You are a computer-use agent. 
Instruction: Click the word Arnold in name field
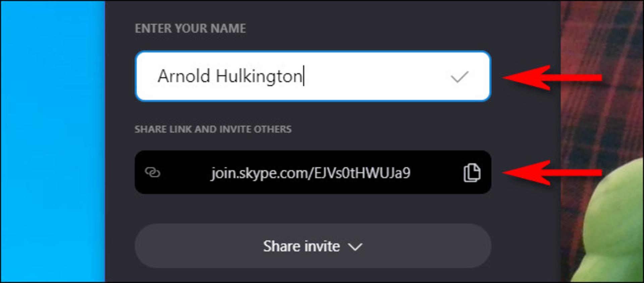click(184, 76)
